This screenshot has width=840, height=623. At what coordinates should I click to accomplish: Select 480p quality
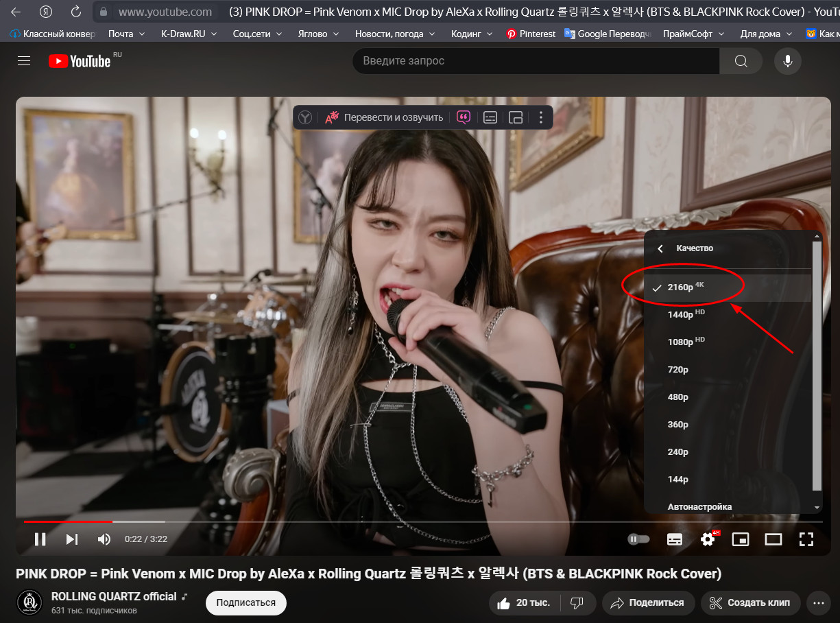[x=728, y=397]
